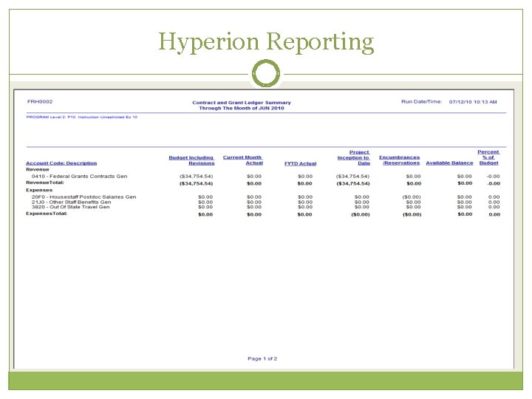Select Through The Month of JUN 2010 subtitle
Image resolution: width=532 pixels, height=399 pixels.
tap(242, 108)
